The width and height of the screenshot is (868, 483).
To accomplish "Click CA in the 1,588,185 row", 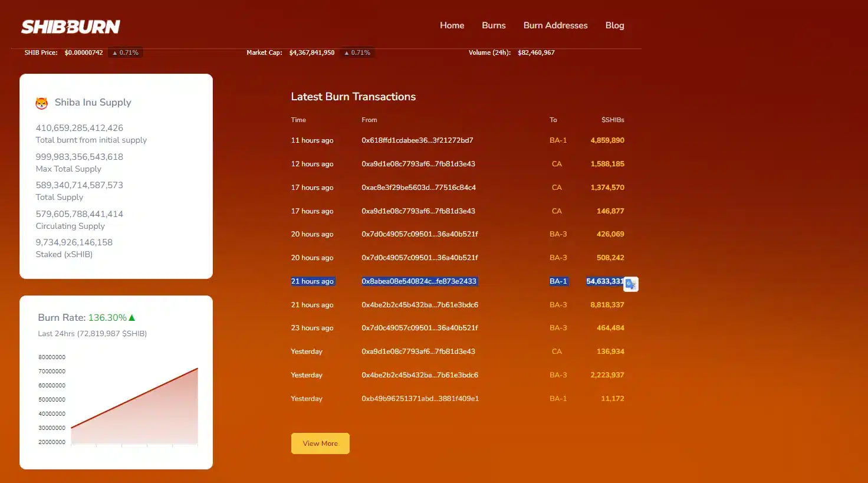I will 557,164.
